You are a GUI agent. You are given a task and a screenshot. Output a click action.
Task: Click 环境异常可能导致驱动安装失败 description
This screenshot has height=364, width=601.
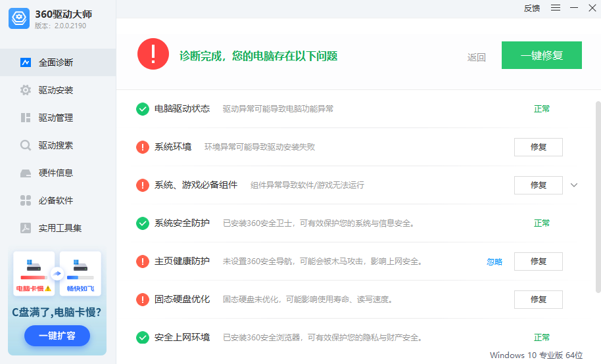point(260,147)
